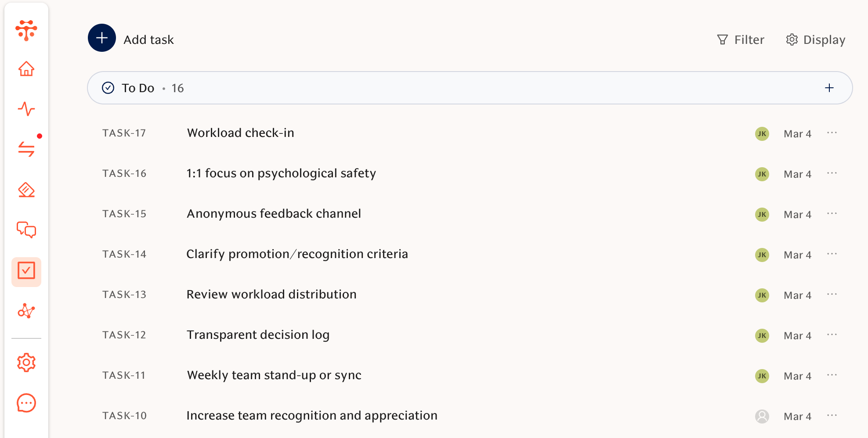Open the swap arrows icon with red dot

tap(26, 149)
